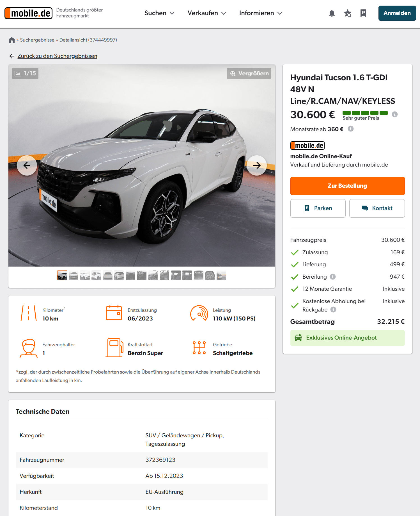This screenshot has width=420, height=516.
Task: Click info icon beside Rückgabe
Action: 333,310
